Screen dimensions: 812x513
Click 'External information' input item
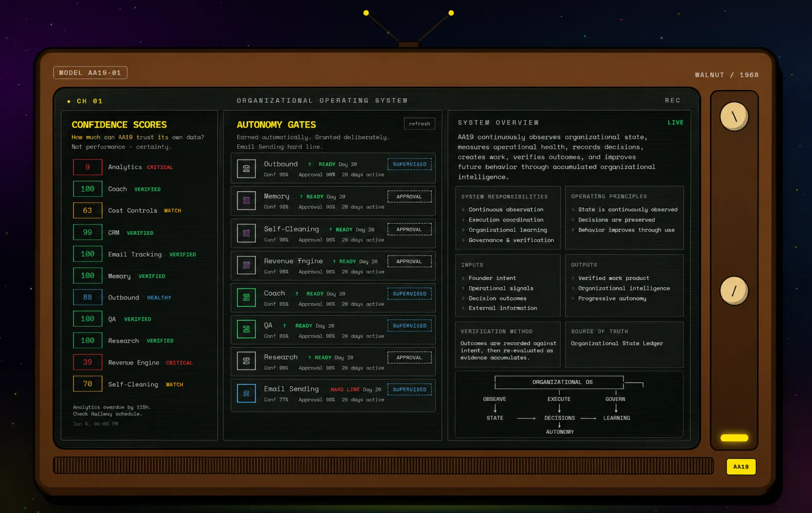(503, 308)
